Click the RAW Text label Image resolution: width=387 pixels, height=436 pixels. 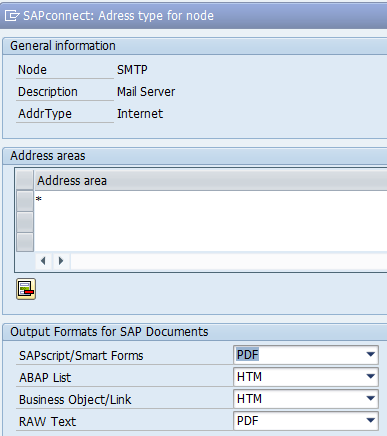pos(47,422)
